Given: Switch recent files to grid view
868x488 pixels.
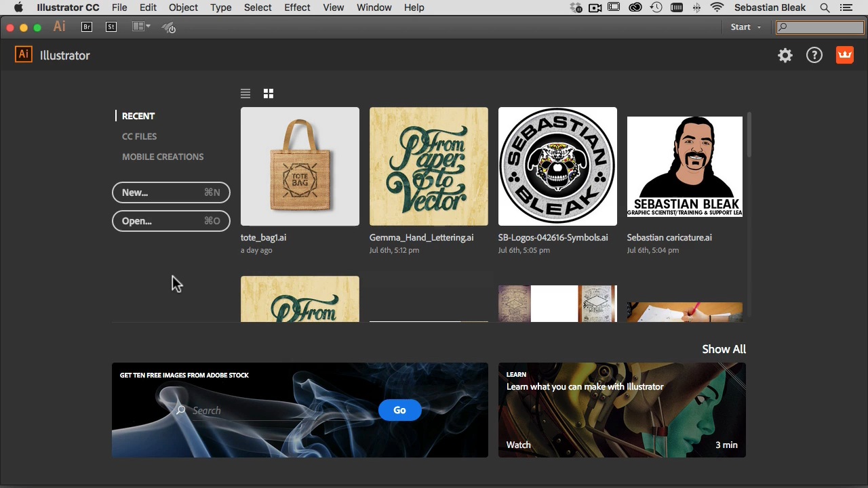Looking at the screenshot, I should tap(269, 94).
